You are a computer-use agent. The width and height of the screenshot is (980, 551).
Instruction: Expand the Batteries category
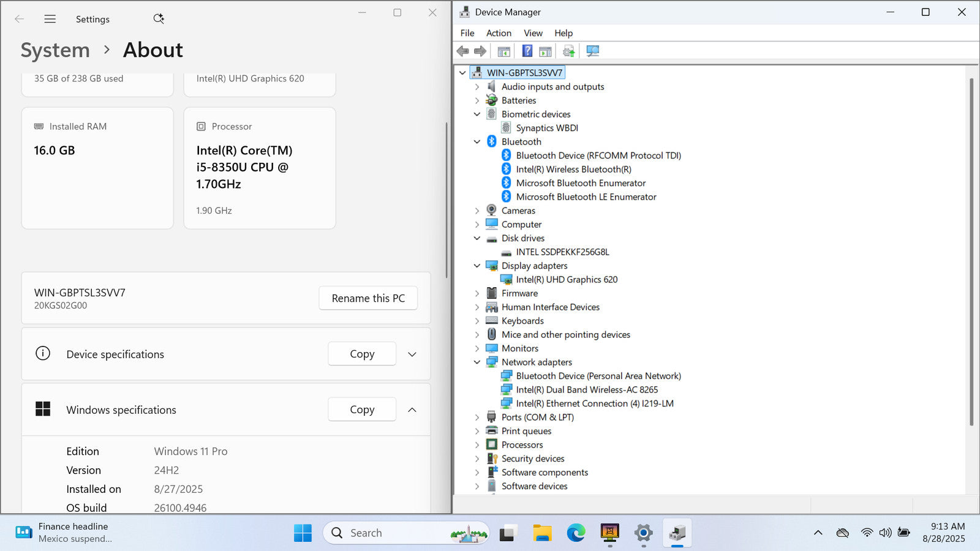pyautogui.click(x=477, y=100)
